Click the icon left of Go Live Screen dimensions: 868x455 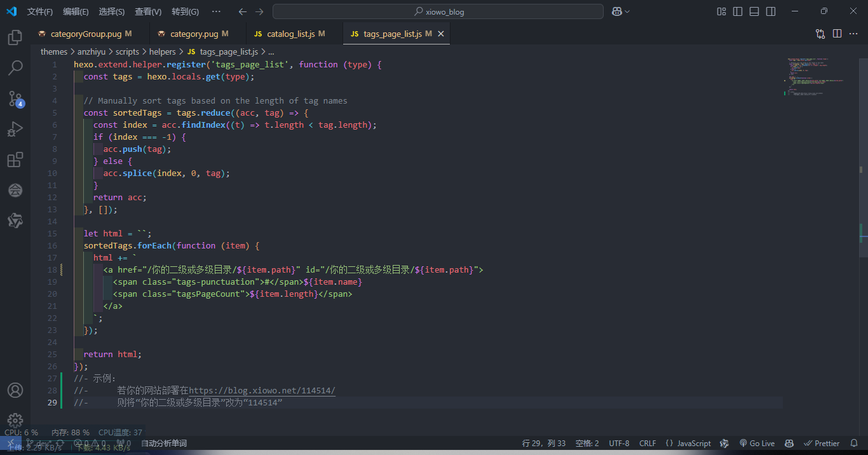point(724,444)
